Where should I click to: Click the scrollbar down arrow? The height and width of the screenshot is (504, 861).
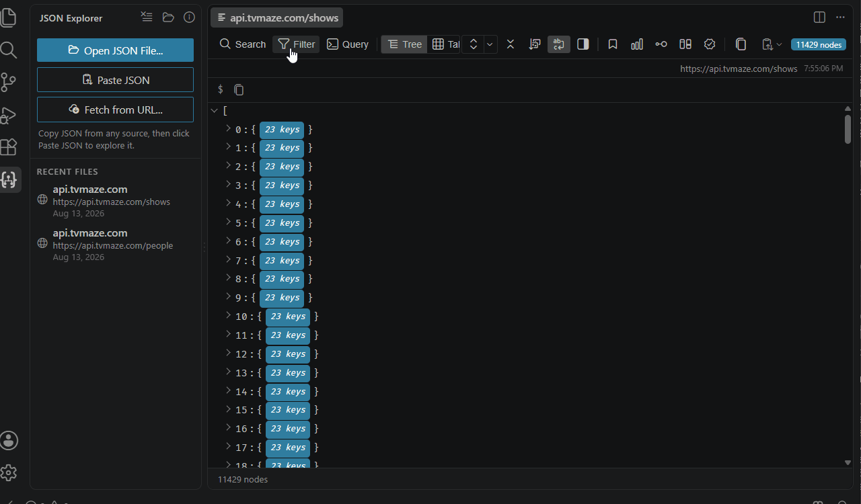coord(848,462)
